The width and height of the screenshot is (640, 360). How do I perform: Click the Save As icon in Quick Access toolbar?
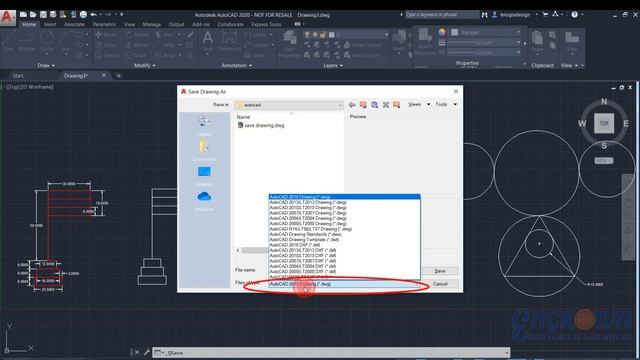pyautogui.click(x=53, y=15)
